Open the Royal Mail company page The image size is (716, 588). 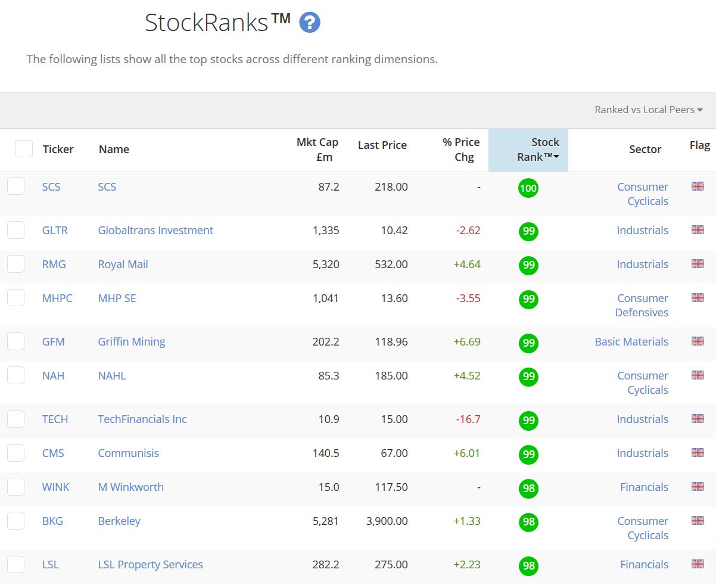(123, 264)
